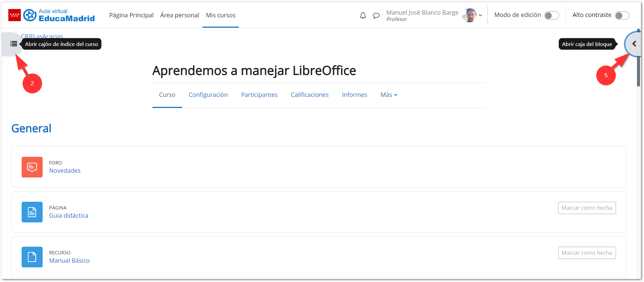644x282 pixels.
Task: Click the user name Manuel José Blanco Barge
Action: click(422, 13)
